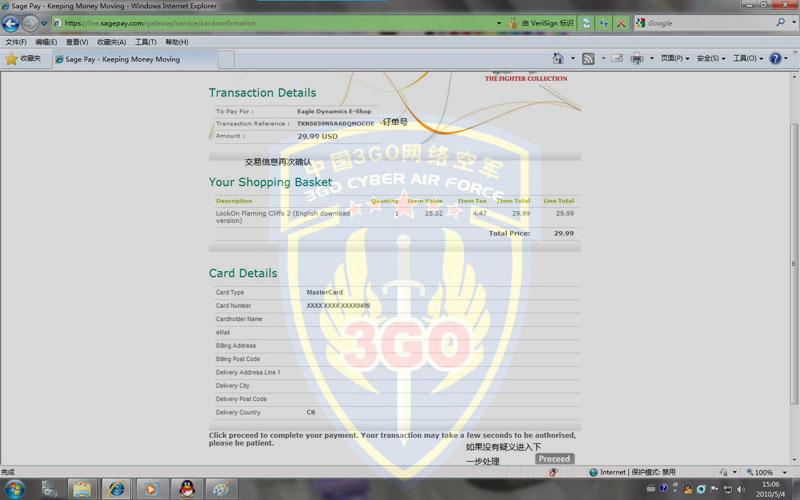Click the privacy lock status bar icon

(x=723, y=472)
